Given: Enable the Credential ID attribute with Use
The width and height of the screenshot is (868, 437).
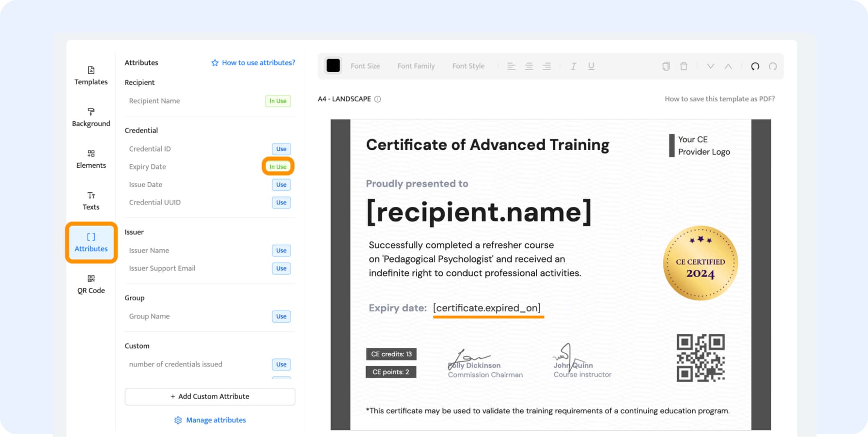Looking at the screenshot, I should coord(281,149).
